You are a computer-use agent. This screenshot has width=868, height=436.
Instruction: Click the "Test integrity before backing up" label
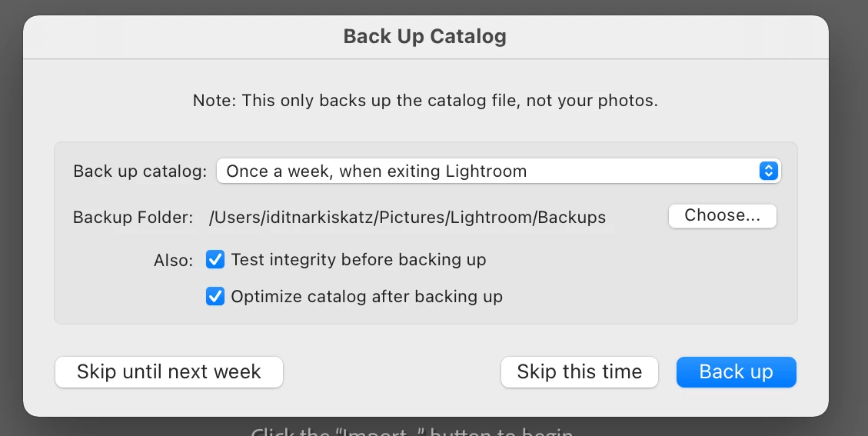coord(358,260)
